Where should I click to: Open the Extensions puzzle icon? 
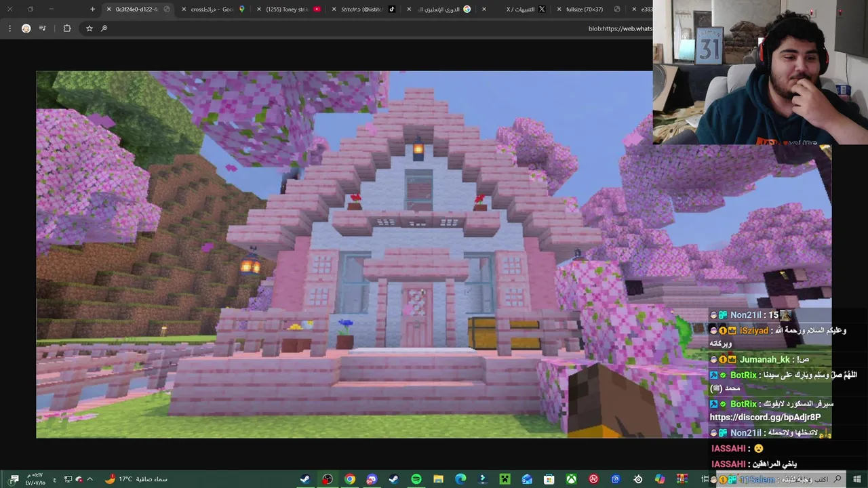coord(66,28)
